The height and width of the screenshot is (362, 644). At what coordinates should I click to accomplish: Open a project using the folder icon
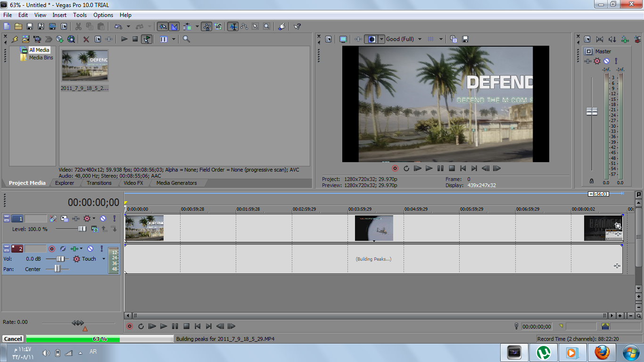[x=18, y=26]
